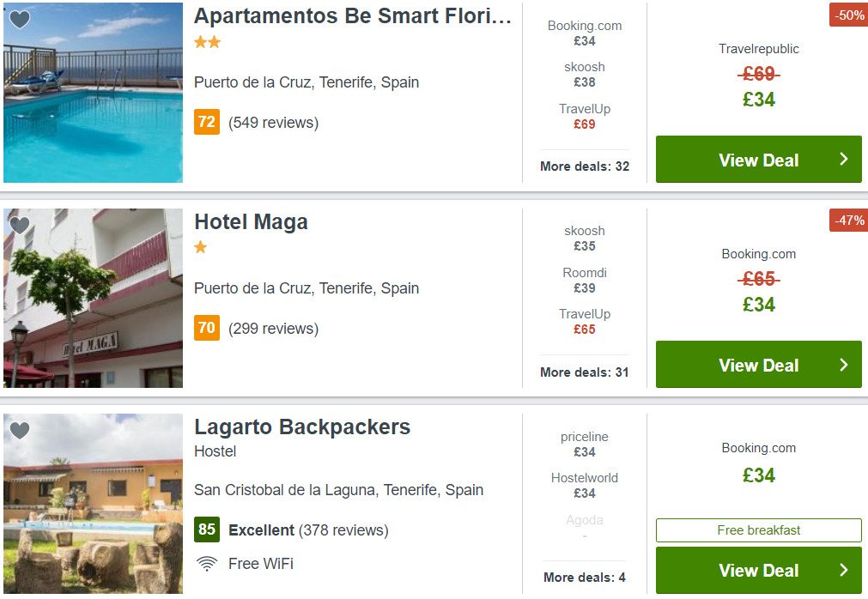Screen dimensions: 868x599
Task: Click the 70 rating badge for Hotel Maga
Action: click(x=206, y=328)
